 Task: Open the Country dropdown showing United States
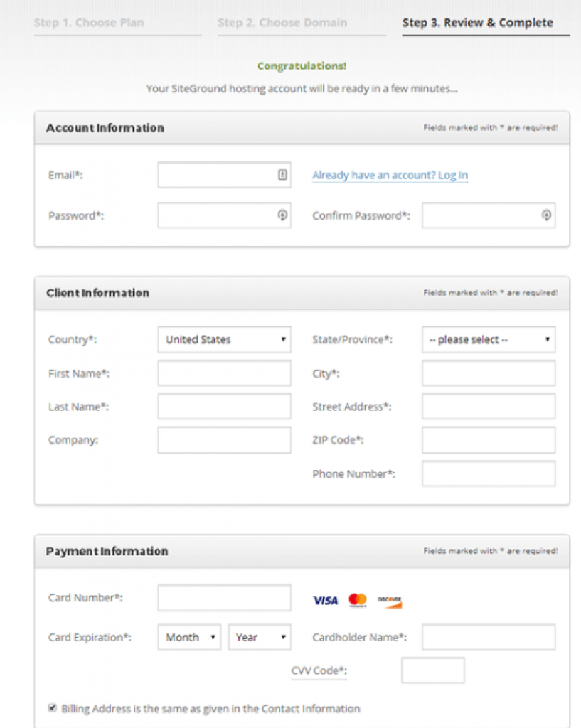pos(225,339)
